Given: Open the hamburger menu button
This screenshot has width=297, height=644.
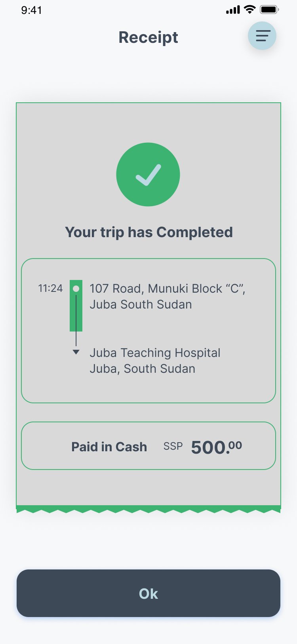Looking at the screenshot, I should click(262, 36).
